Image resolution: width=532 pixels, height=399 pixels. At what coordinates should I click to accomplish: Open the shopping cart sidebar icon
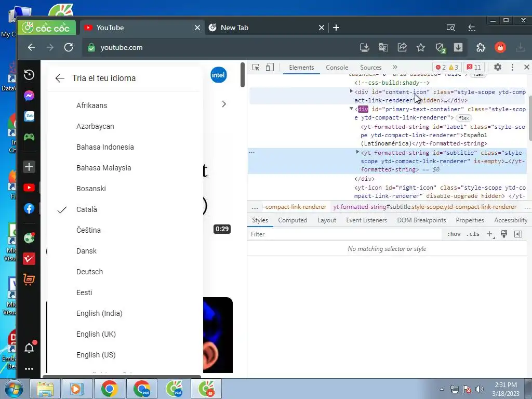coord(29,279)
